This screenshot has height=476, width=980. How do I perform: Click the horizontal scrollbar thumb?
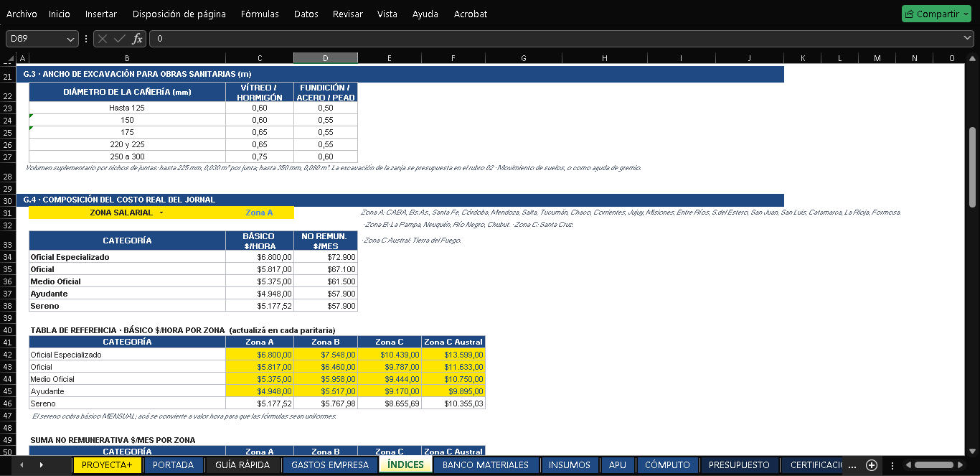tap(933, 465)
